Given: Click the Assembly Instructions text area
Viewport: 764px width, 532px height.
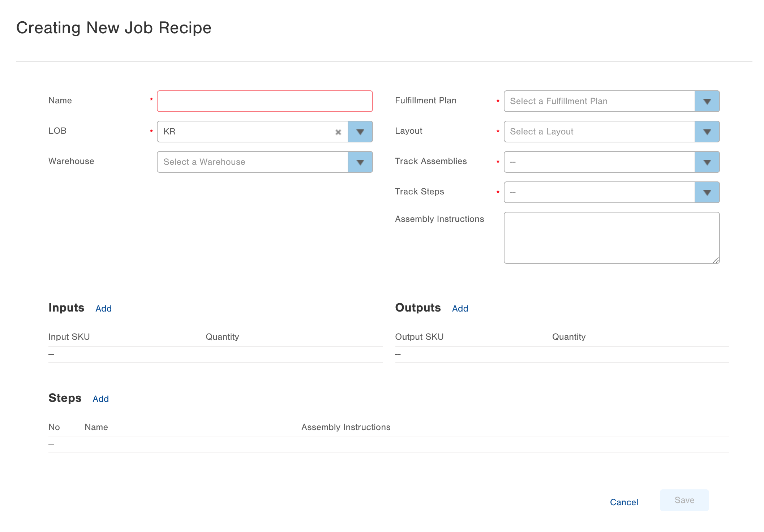Looking at the screenshot, I should pyautogui.click(x=611, y=237).
